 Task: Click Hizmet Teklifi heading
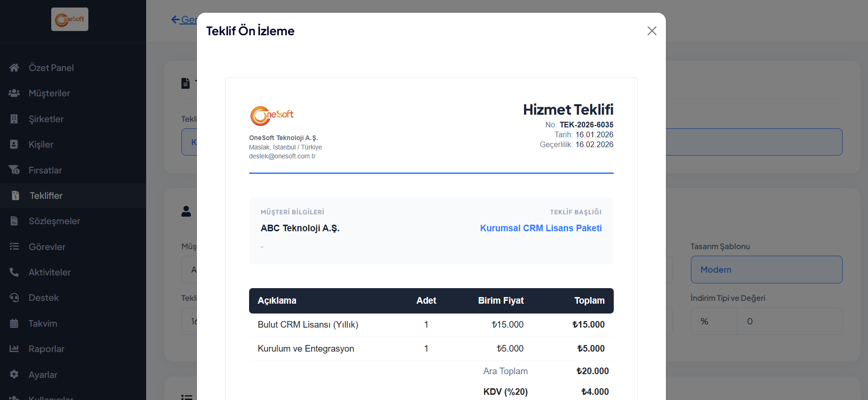pyautogui.click(x=568, y=110)
